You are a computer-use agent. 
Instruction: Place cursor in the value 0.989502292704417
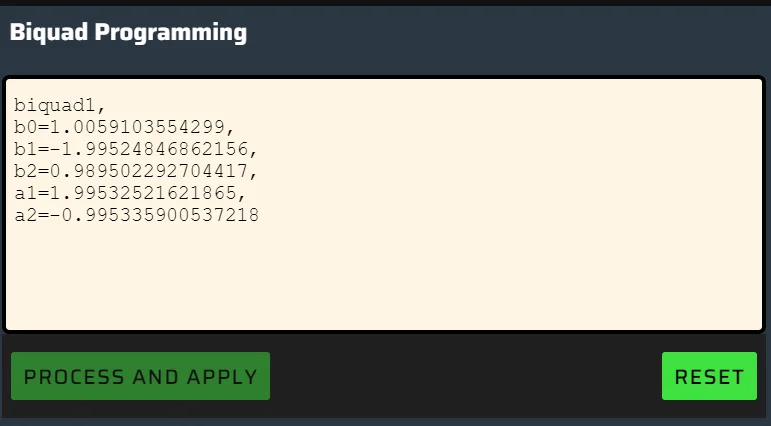[x=148, y=171]
